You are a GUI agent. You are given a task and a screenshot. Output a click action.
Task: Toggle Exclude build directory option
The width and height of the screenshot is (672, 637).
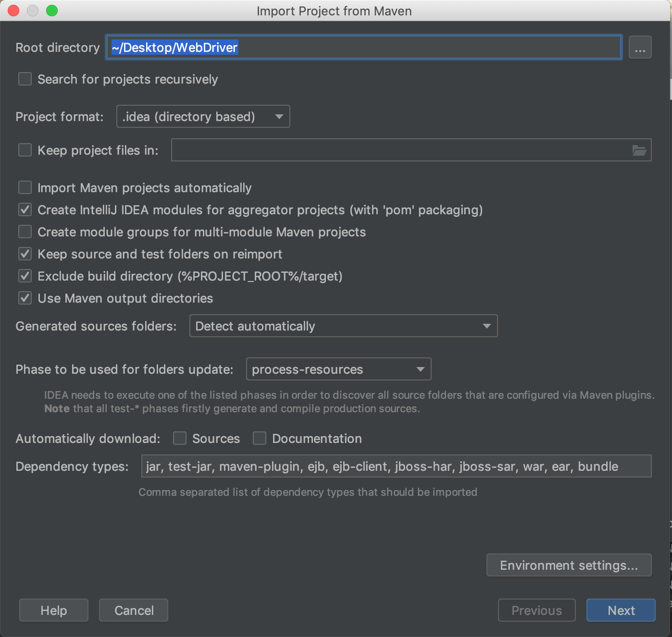(25, 276)
